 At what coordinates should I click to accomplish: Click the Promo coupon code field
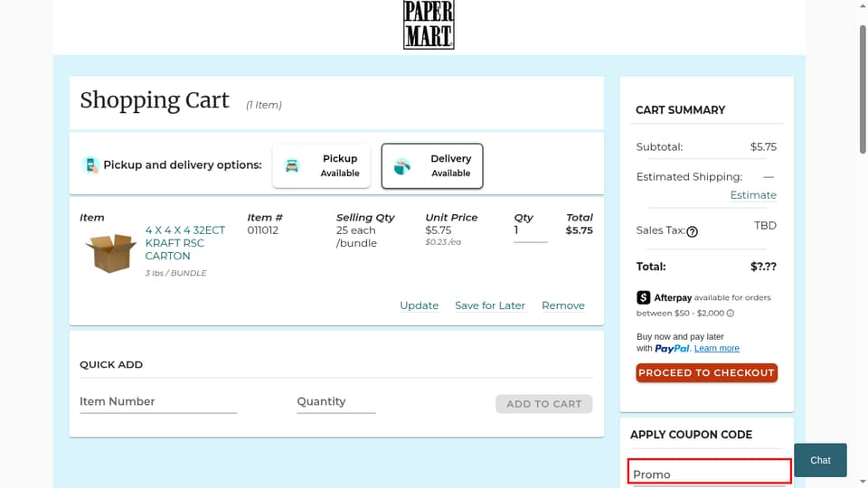pos(709,472)
